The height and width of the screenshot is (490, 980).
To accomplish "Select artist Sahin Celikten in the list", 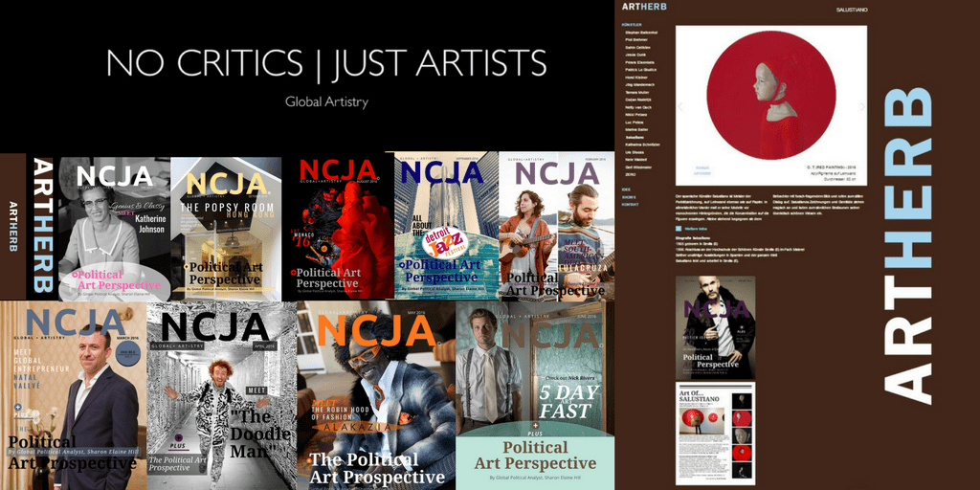I will click(637, 48).
